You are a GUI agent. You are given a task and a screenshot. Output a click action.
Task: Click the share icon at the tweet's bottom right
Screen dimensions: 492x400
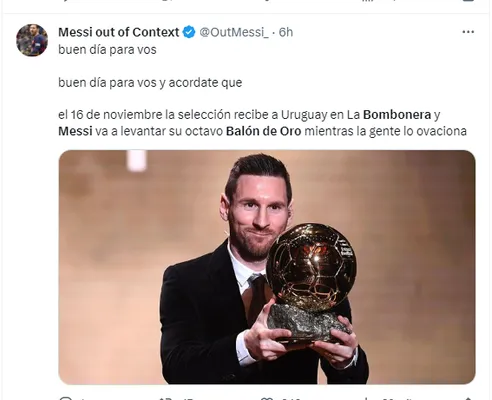[x=468, y=398]
